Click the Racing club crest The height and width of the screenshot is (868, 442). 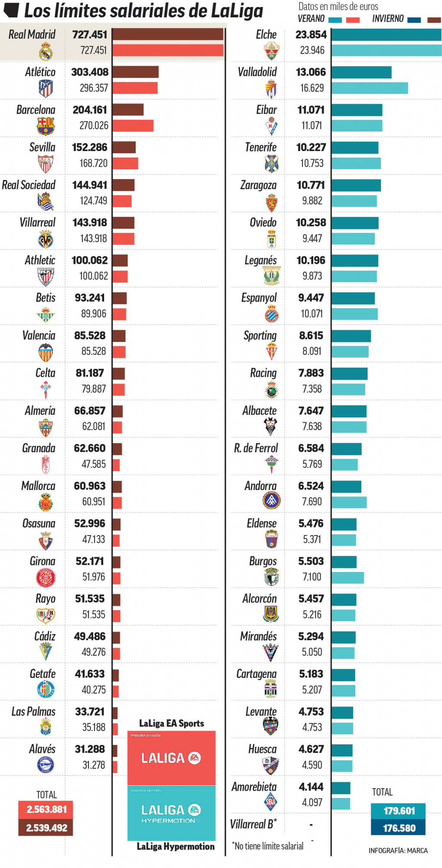(272, 390)
